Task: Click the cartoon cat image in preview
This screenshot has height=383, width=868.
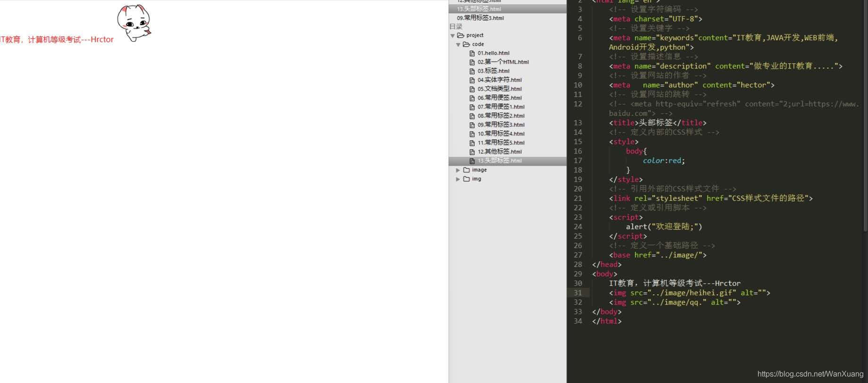Action: pyautogui.click(x=134, y=23)
